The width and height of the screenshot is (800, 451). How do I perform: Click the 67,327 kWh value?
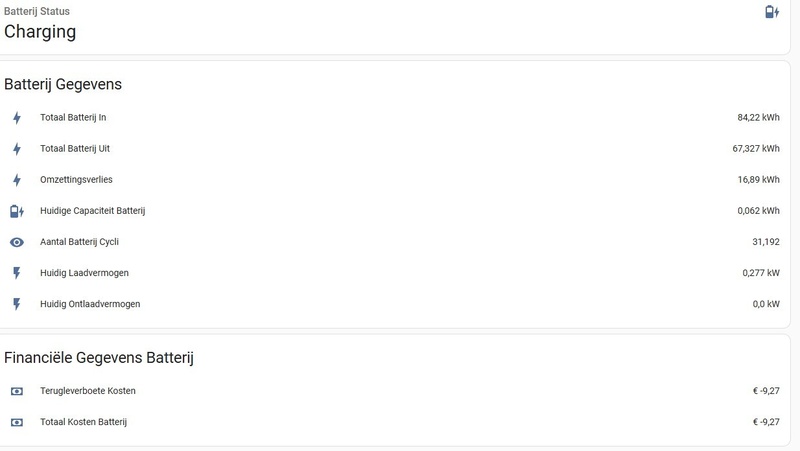pos(756,148)
